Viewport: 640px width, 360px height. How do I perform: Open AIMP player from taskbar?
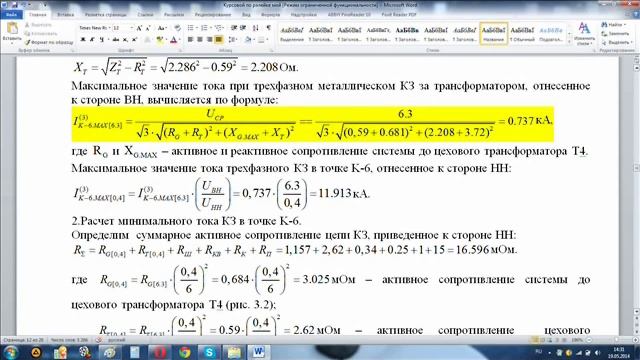(36, 352)
